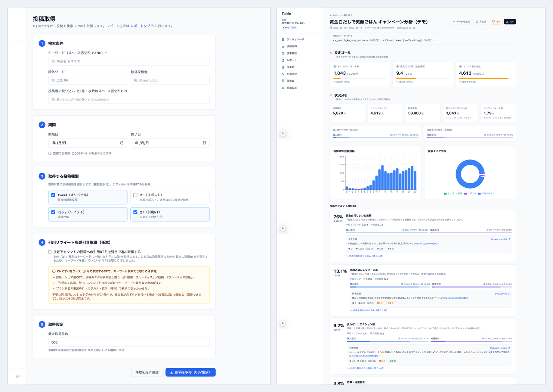Click the ユニーク参加者数 progress bar
Image resolution: width=553 pixels, height=392 pixels.
[485, 78]
